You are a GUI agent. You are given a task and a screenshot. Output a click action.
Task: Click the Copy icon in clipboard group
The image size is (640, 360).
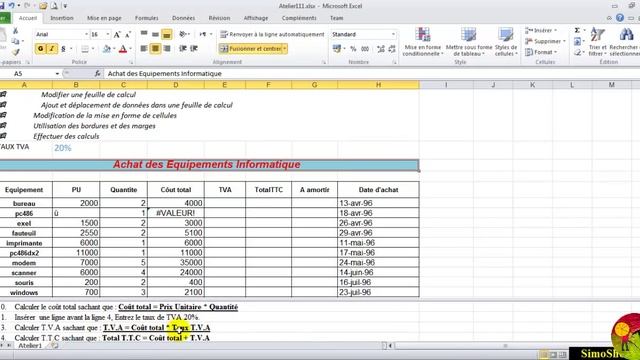(x=16, y=41)
